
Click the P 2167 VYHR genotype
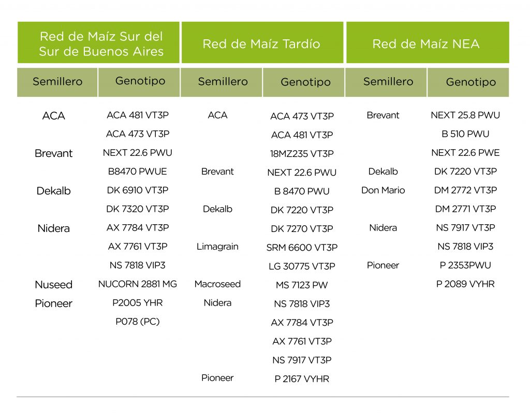[x=302, y=379]
